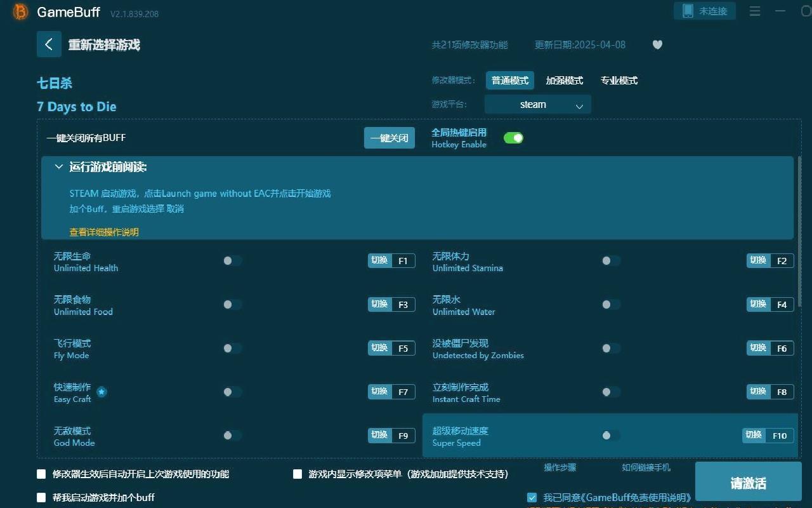The width and height of the screenshot is (812, 508).
Task: Enable Unlimited Water switch
Action: pyautogui.click(x=611, y=304)
